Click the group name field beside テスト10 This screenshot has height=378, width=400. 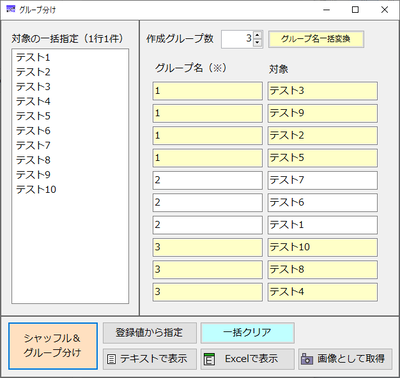coord(208,247)
